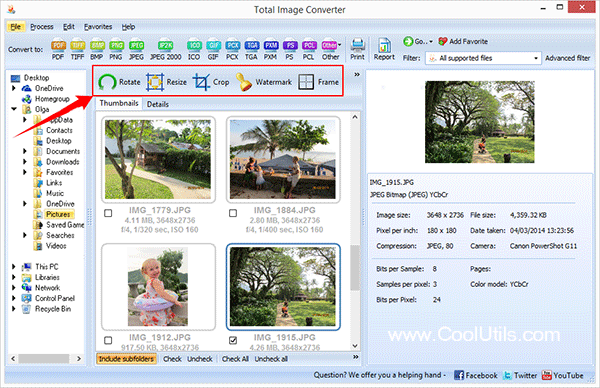Open the Help menu

129,27
